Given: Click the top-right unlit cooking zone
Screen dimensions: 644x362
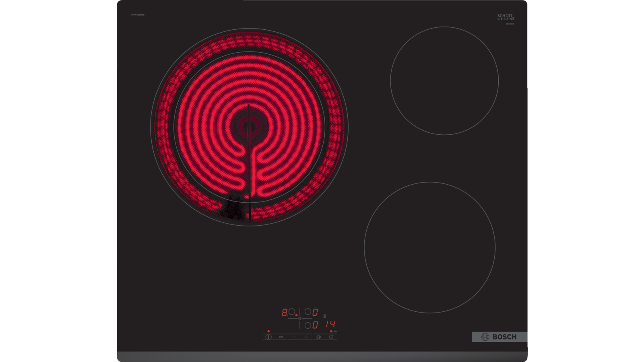Looking at the screenshot, I should 444,81.
